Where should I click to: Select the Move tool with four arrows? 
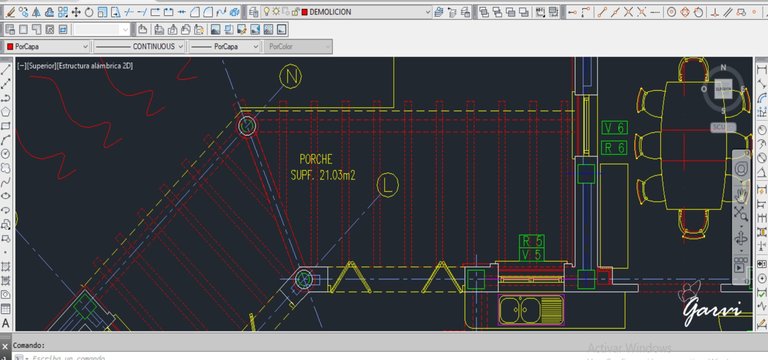point(76,12)
